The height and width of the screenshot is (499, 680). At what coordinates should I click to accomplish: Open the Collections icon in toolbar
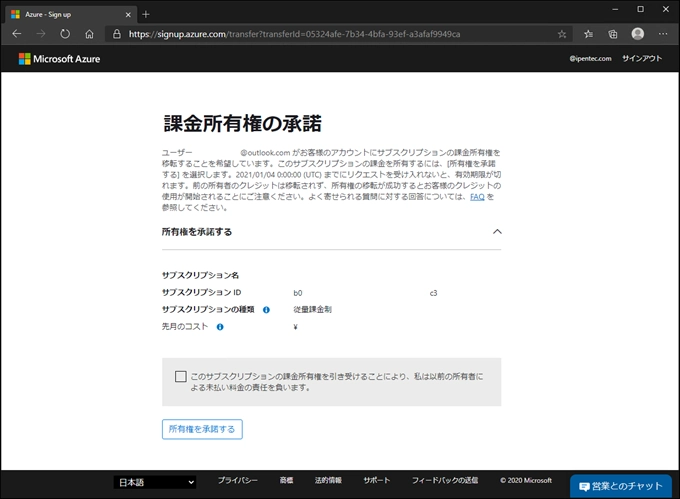(x=613, y=34)
